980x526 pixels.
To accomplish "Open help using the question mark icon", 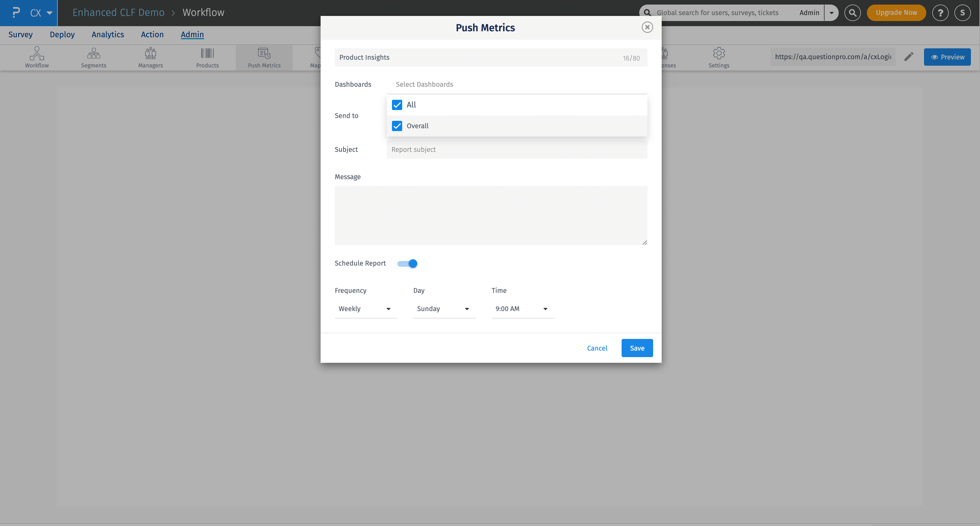I will pos(940,13).
